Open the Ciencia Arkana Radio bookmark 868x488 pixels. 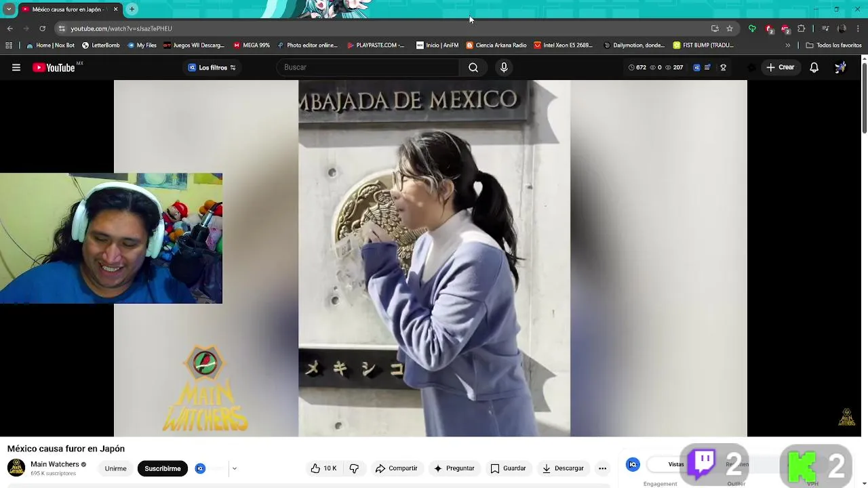point(496,45)
